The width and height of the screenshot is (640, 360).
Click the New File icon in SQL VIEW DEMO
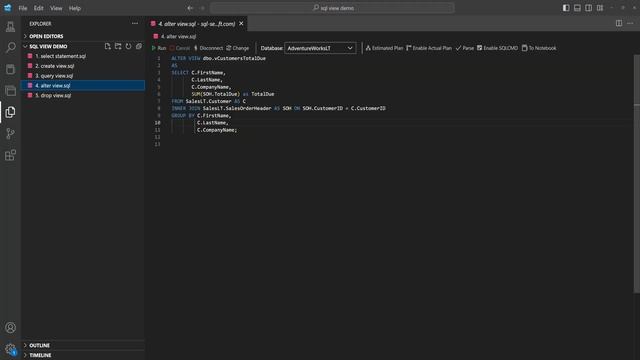(x=108, y=47)
